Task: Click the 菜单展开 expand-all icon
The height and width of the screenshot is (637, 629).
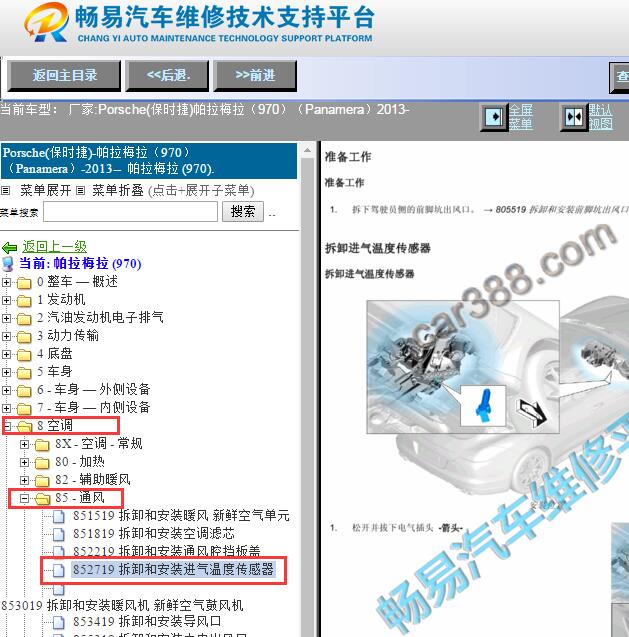Action: coord(6,190)
